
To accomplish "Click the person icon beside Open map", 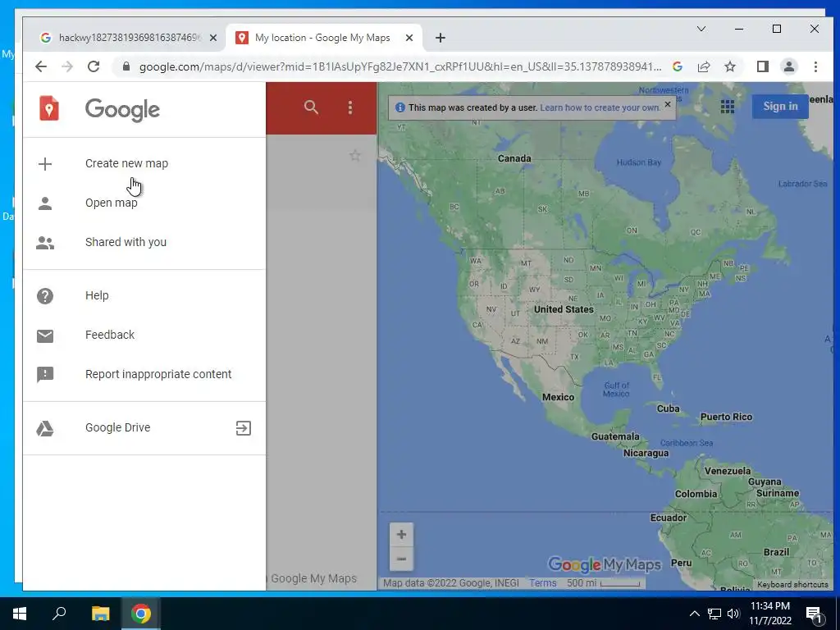I will click(45, 203).
